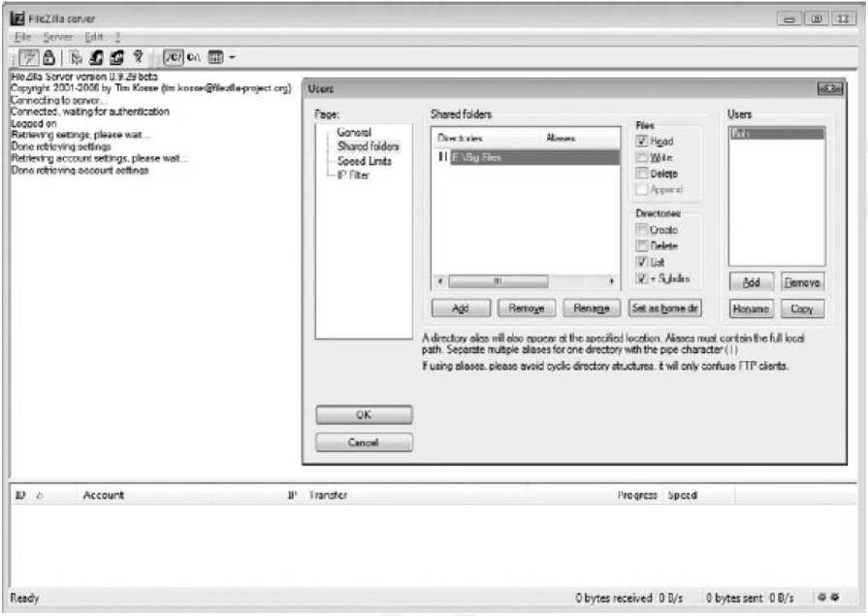Open the ? help menu
The image size is (868, 616).
pyautogui.click(x=117, y=37)
